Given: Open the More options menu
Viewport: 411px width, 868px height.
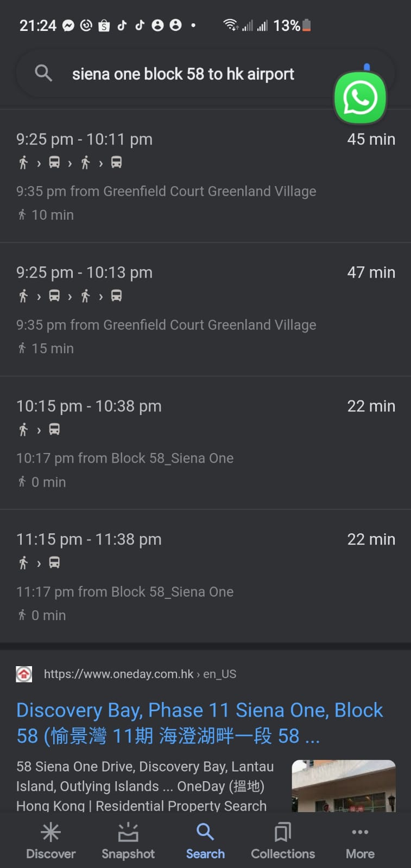Looking at the screenshot, I should 360,840.
